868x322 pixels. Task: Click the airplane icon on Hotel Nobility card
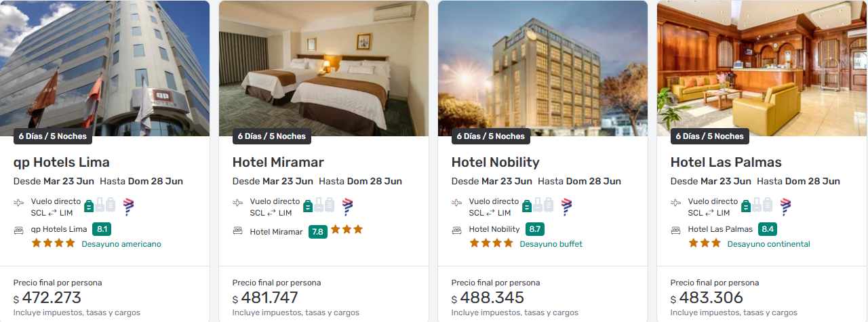[457, 202]
